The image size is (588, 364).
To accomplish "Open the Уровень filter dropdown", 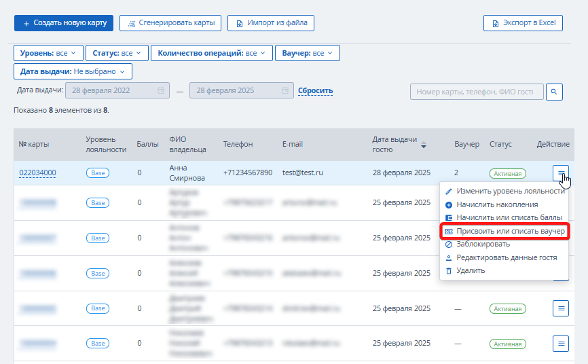I will pos(48,53).
